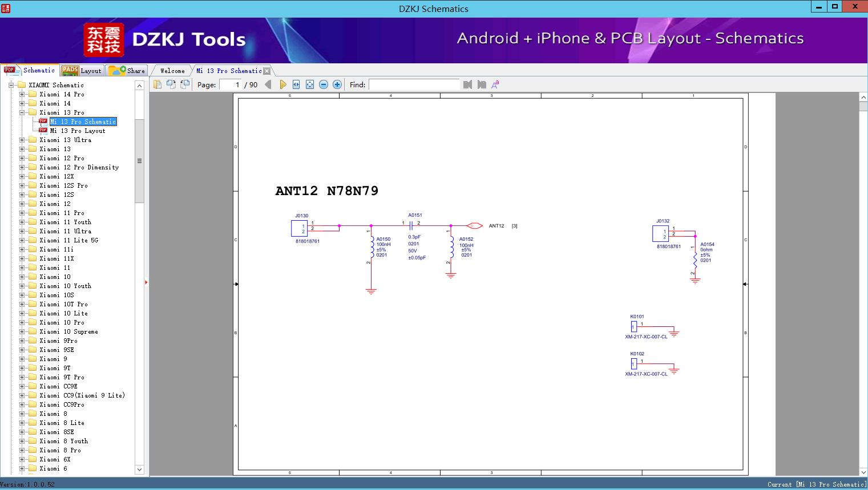Click the document viewer scroll-up arrow

863,98
